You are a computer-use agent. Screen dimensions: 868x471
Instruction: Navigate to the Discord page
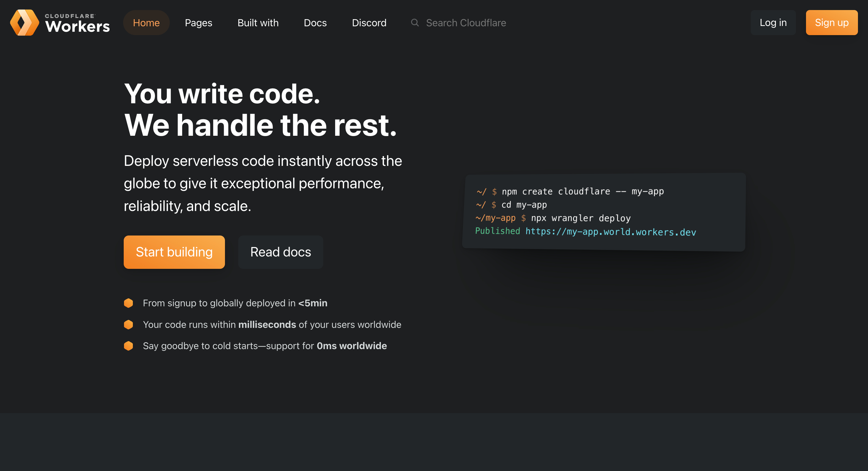(369, 22)
